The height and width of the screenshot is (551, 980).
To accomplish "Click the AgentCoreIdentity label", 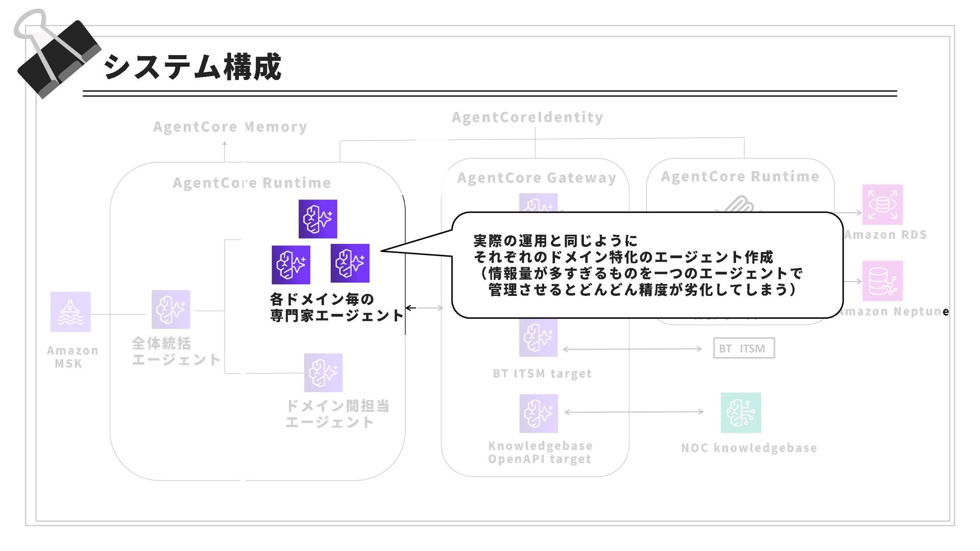I will [x=527, y=117].
